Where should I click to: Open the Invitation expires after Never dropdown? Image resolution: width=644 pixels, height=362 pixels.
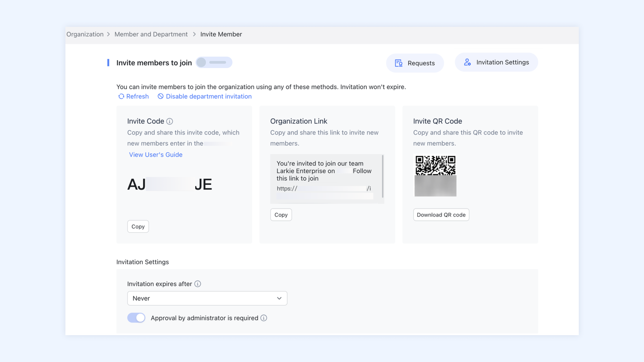pyautogui.click(x=207, y=298)
